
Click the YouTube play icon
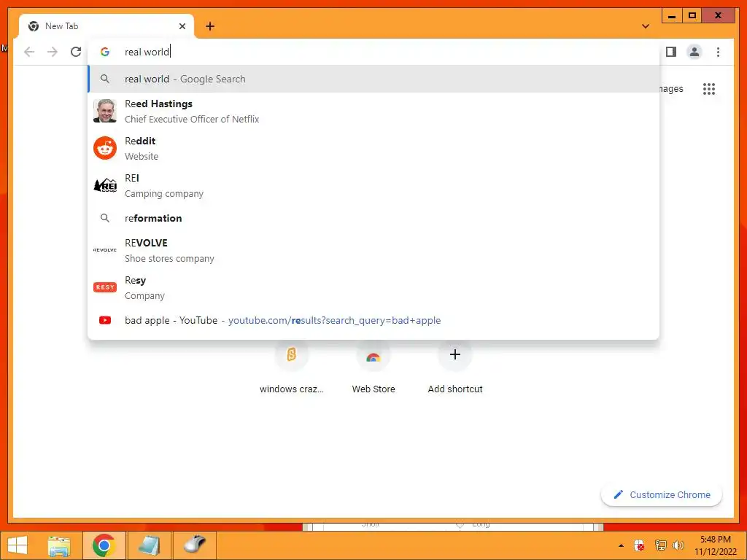pyautogui.click(x=105, y=320)
